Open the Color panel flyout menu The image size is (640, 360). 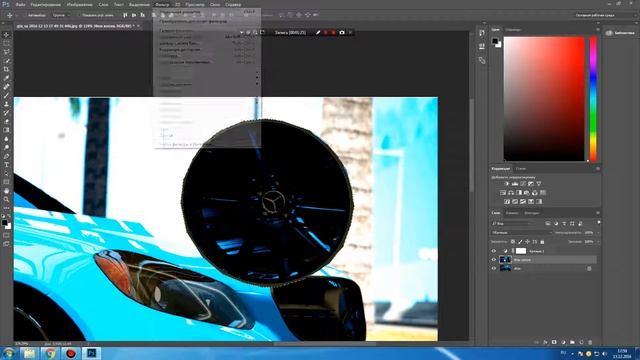[x=598, y=29]
